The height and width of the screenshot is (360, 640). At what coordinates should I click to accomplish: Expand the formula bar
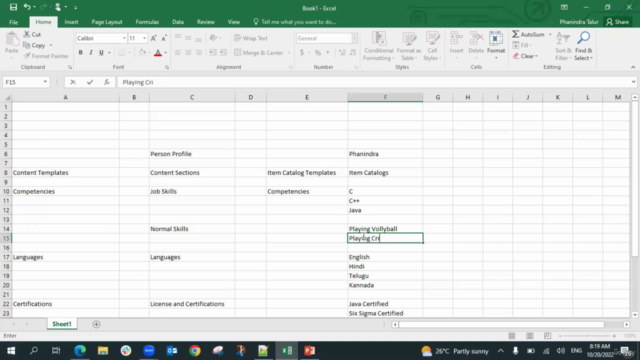pyautogui.click(x=633, y=82)
